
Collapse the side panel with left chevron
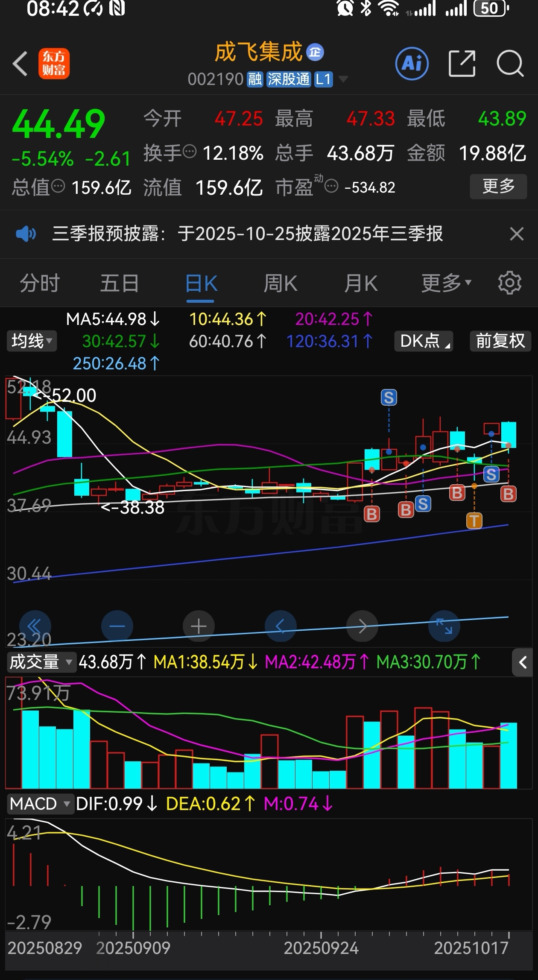pyautogui.click(x=523, y=662)
